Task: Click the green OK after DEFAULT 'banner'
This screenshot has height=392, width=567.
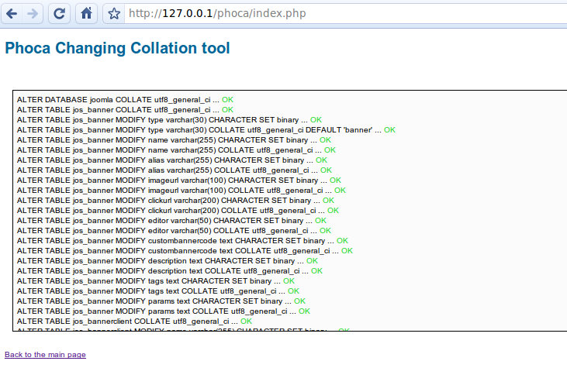Action: [x=389, y=130]
